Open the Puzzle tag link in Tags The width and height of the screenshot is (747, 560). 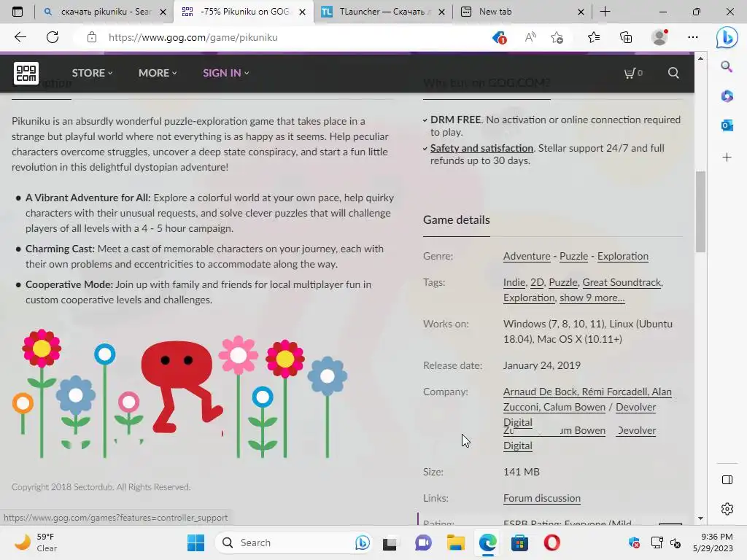[563, 282]
